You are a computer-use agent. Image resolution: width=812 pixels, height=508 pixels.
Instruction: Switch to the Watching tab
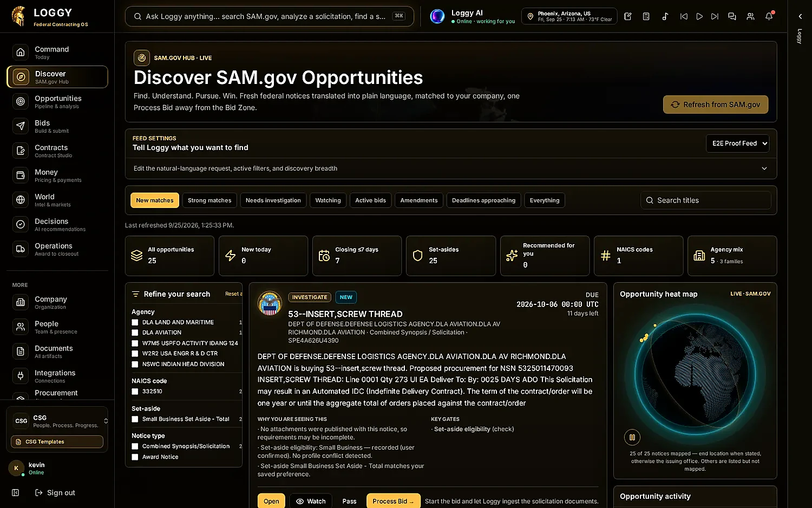(x=328, y=200)
